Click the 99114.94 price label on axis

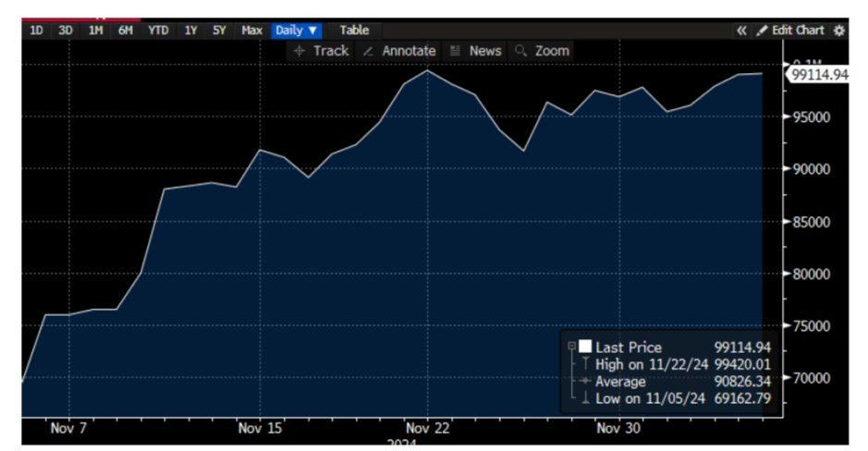coord(819,75)
